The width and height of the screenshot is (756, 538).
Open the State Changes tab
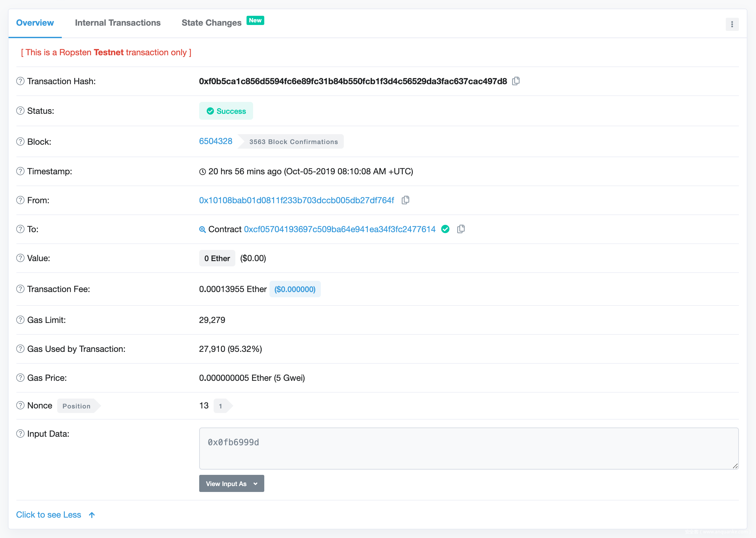pyautogui.click(x=212, y=23)
